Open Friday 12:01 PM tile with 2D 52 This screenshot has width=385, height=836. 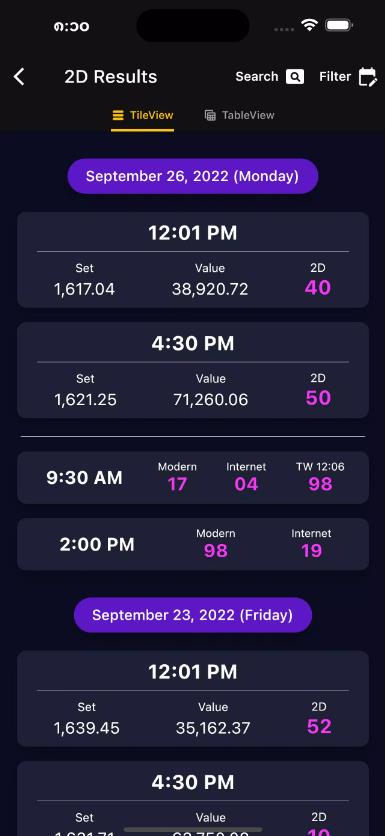pyautogui.click(x=192, y=698)
